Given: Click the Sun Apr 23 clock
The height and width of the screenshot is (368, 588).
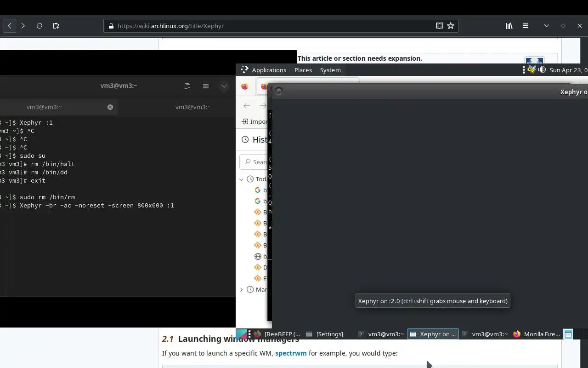Looking at the screenshot, I should [569, 70].
